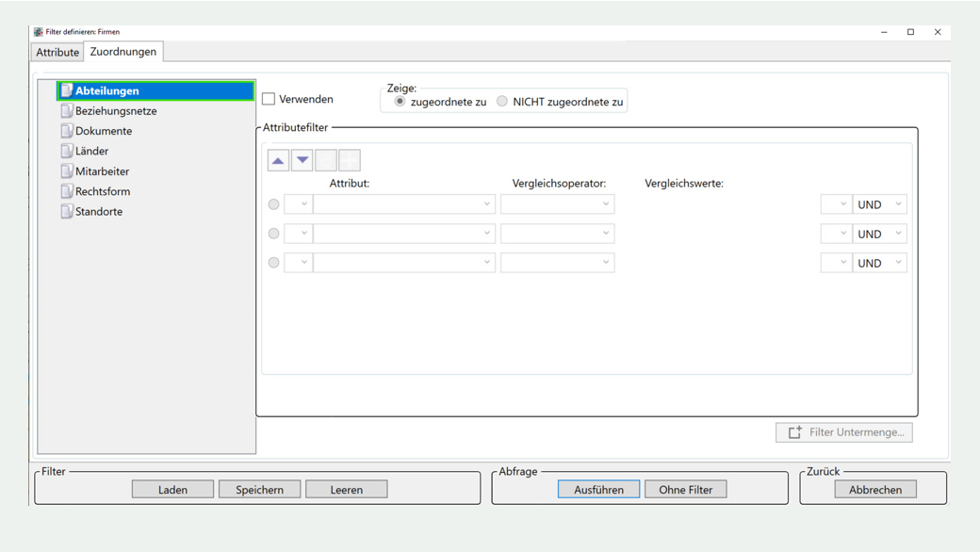Select the 'zugeordnete zu' radio option
Viewport: 980px width, 552px height.
400,102
